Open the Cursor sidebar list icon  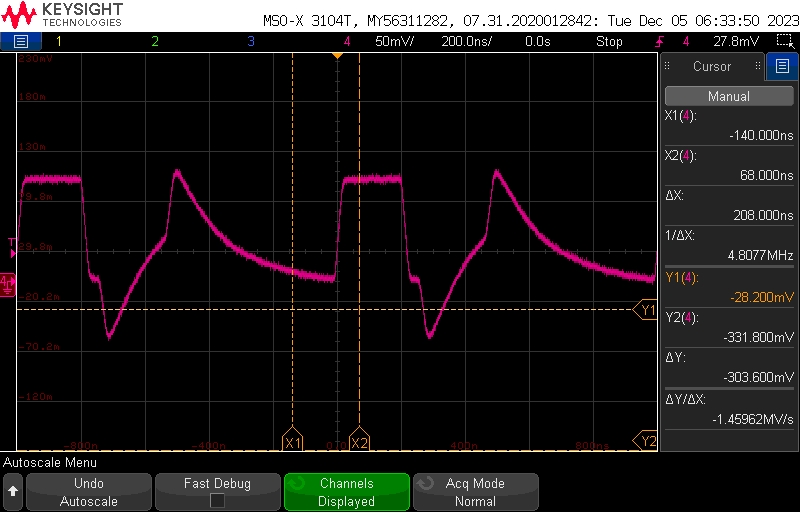point(782,67)
